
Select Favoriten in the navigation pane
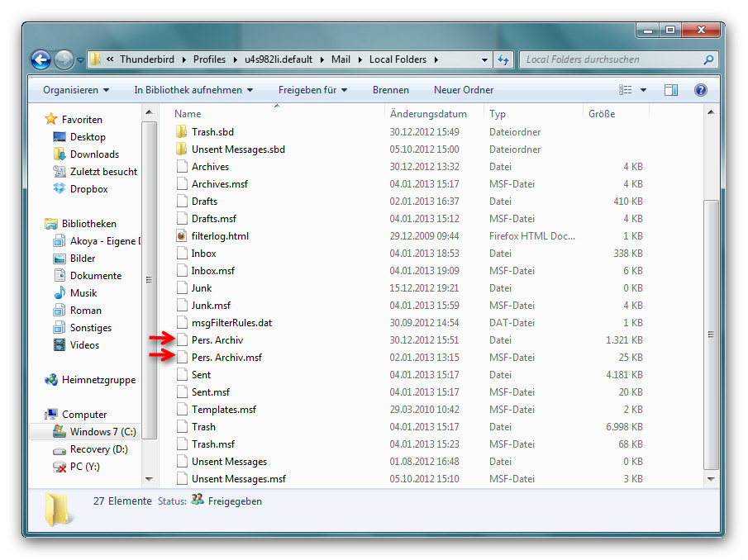[82, 120]
